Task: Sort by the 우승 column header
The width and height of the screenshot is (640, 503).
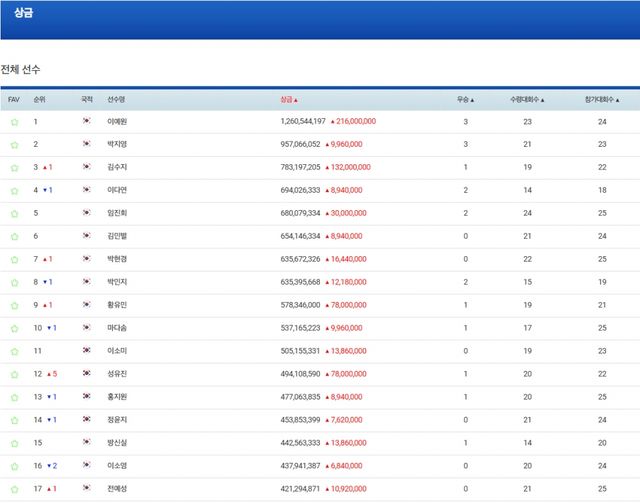Action: pyautogui.click(x=465, y=100)
